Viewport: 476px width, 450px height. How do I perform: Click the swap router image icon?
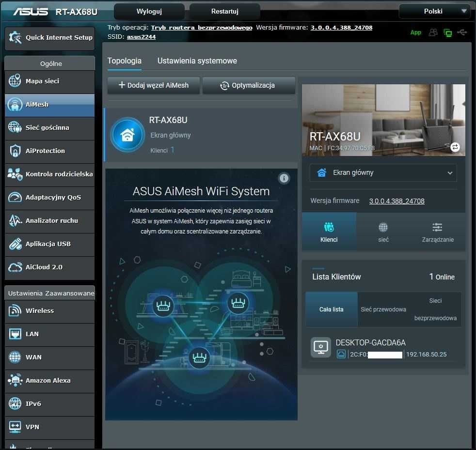(455, 147)
